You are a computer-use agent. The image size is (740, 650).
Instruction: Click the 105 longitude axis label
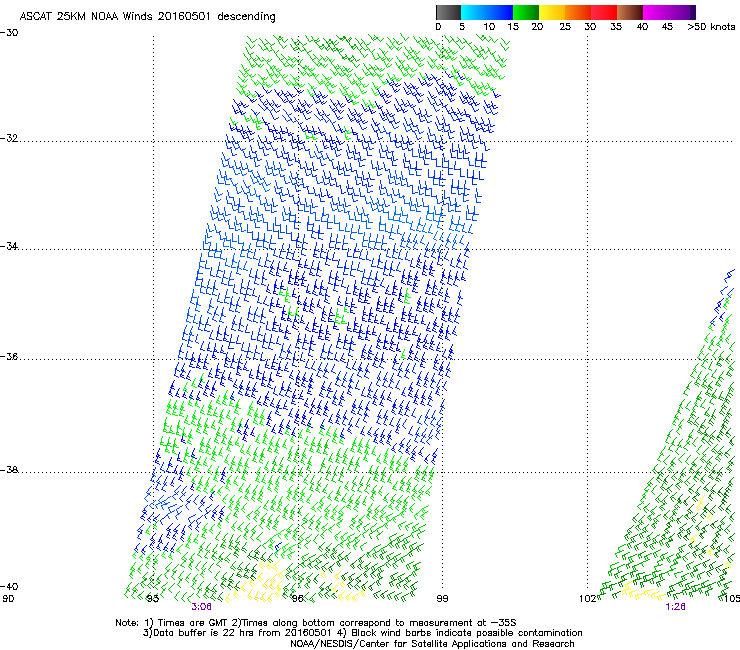(x=732, y=599)
